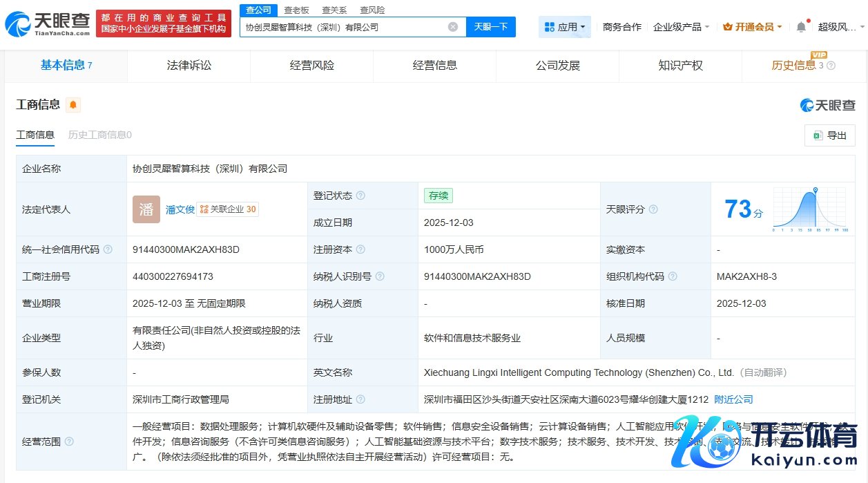Screen dimensions: 868x483
Task: Click help icon next to 天眼评分
Action: click(x=653, y=209)
